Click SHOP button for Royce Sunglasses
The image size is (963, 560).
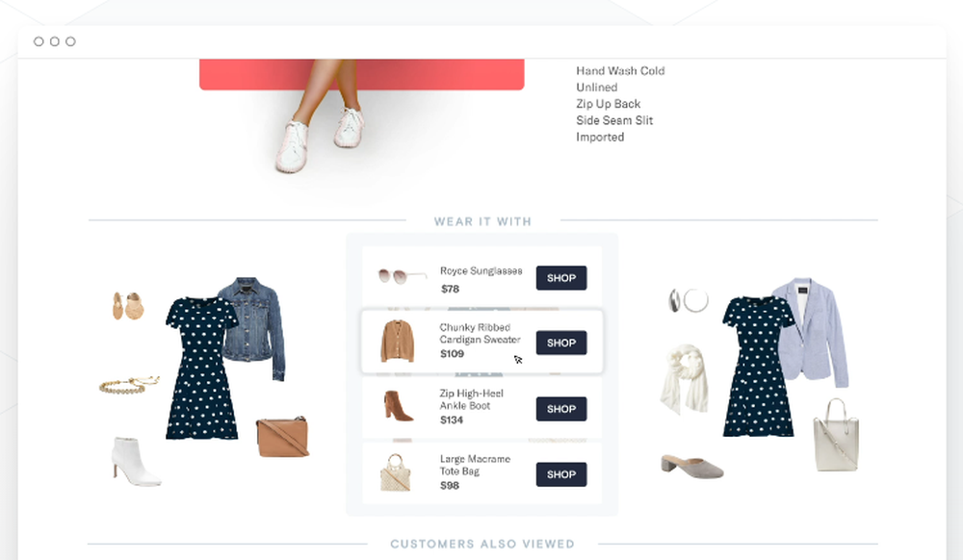point(561,278)
